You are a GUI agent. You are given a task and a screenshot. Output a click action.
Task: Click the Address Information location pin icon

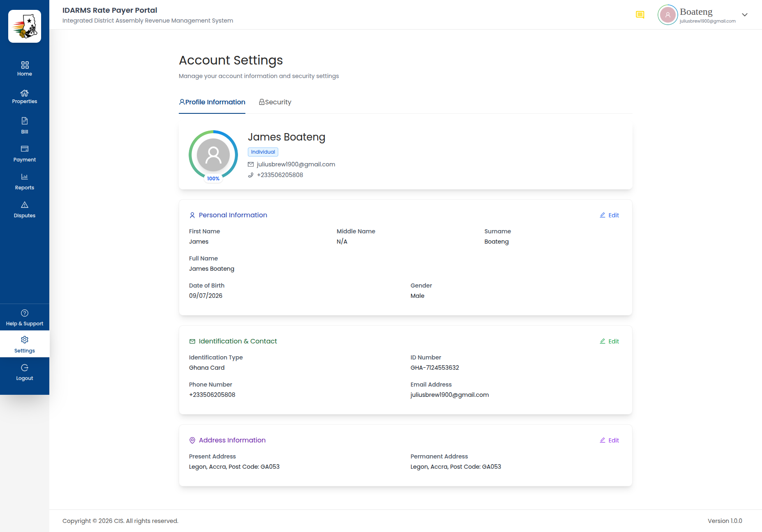[x=192, y=440]
